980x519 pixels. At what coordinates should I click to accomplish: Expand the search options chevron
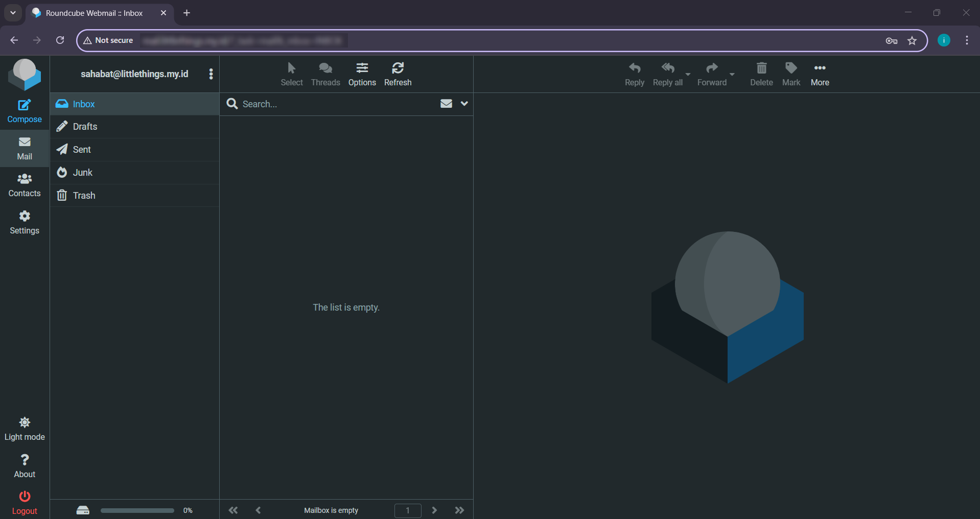464,104
